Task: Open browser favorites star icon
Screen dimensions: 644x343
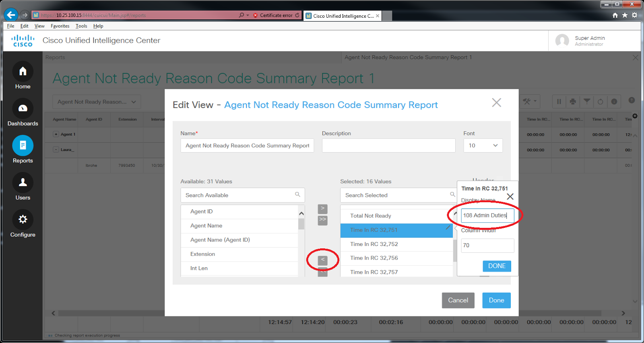Action: pyautogui.click(x=625, y=15)
